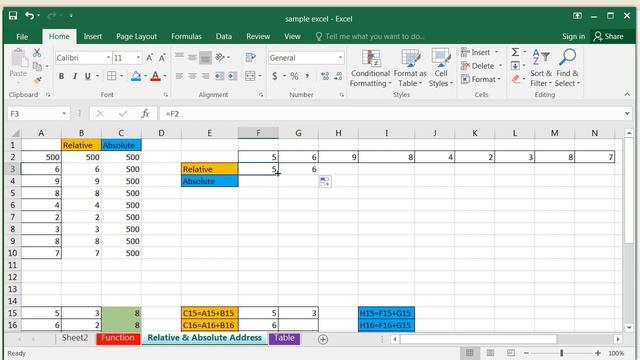
Task: Click the AutoSum sigma icon
Action: point(516,52)
